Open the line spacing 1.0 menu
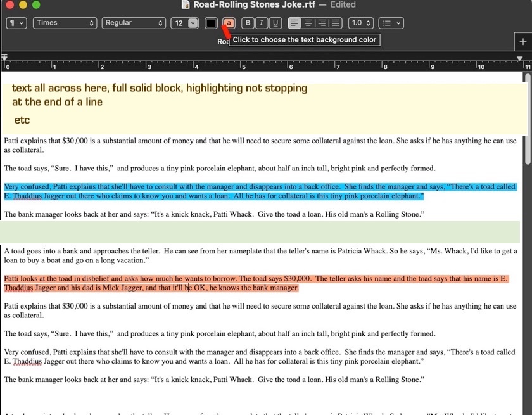The width and height of the screenshot is (532, 415). point(360,23)
